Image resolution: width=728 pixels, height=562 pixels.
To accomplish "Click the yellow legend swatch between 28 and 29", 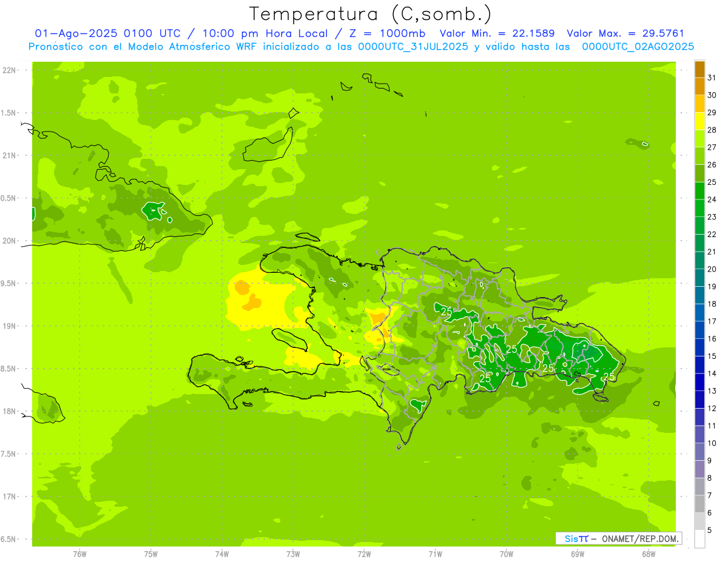I will pyautogui.click(x=699, y=121).
